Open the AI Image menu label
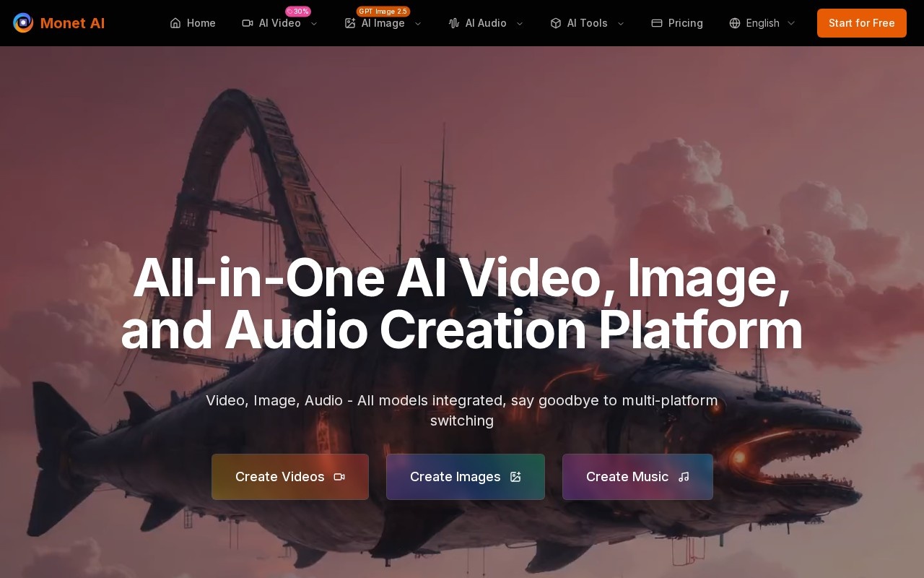 click(383, 23)
